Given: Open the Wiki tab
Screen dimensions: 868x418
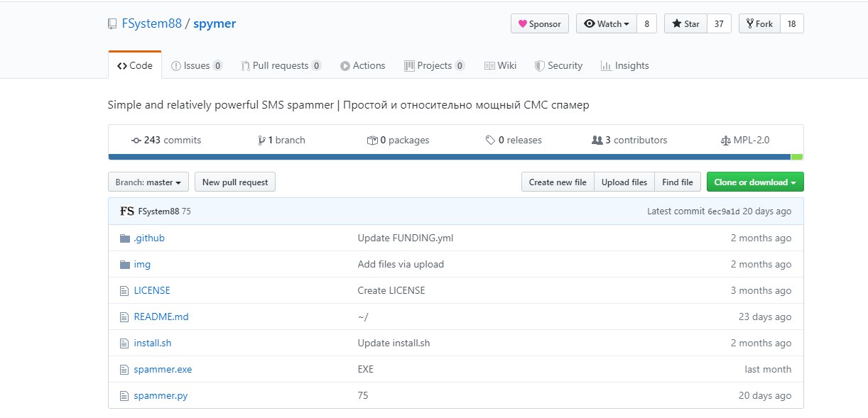Looking at the screenshot, I should click(x=500, y=65).
